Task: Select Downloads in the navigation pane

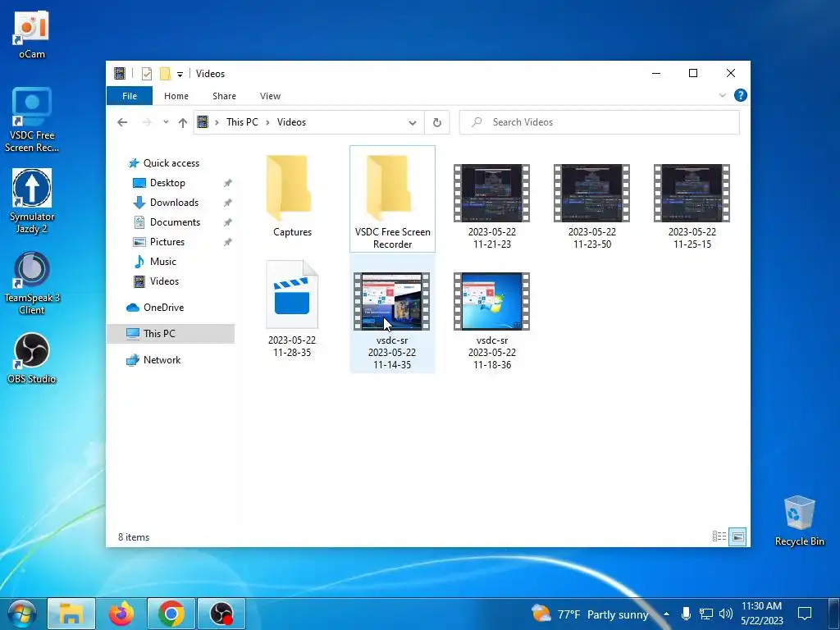Action: tap(174, 203)
